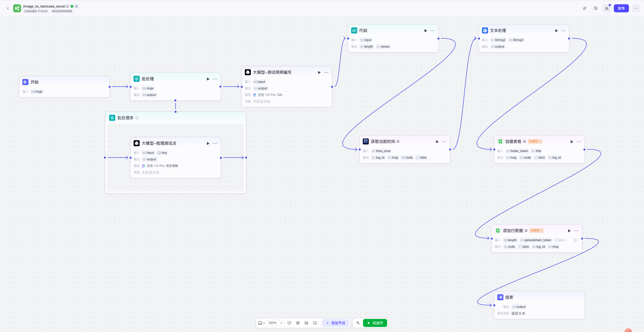The image size is (644, 332).
Task: Expand the 未授权 dropdown on 添加行数据
Action: (536, 231)
